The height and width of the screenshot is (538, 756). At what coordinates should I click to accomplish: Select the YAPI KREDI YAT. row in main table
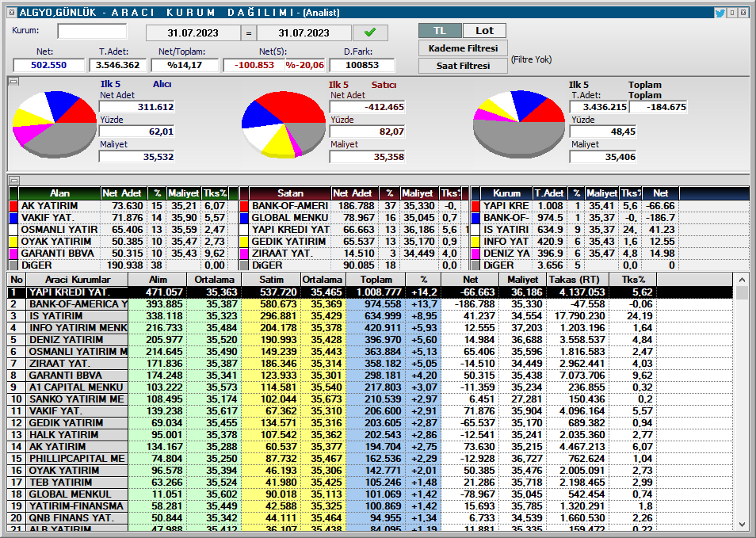[x=370, y=292]
